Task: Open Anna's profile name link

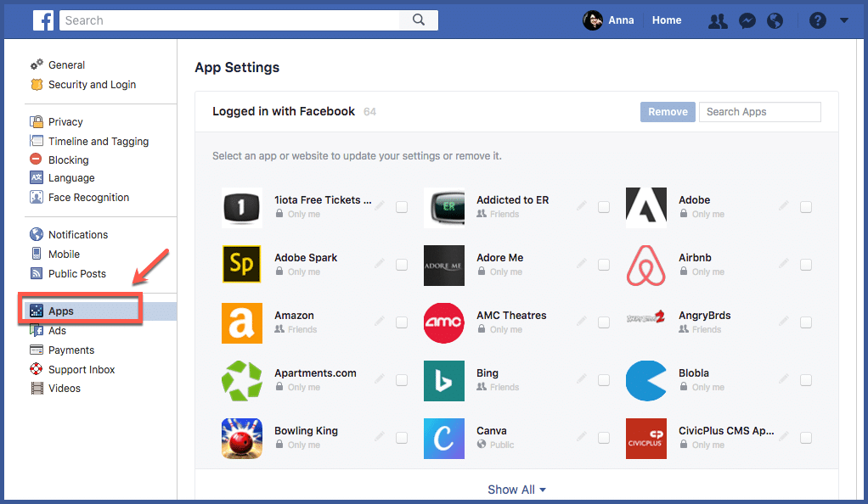Action: pyautogui.click(x=621, y=20)
